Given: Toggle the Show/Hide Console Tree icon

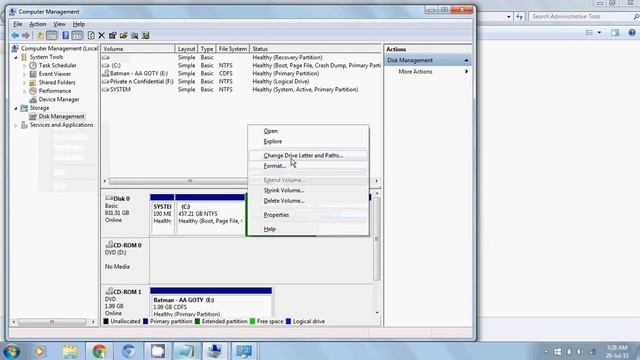Looking at the screenshot, I should click(x=52, y=36).
